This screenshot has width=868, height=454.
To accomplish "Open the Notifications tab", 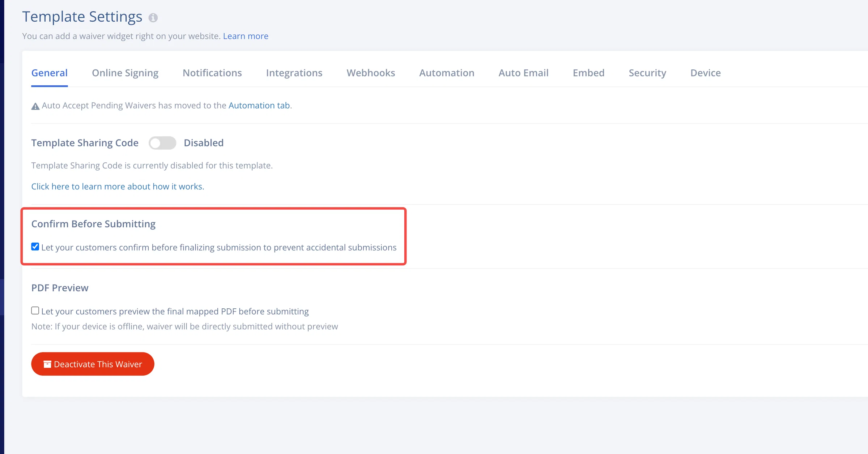I will [212, 73].
